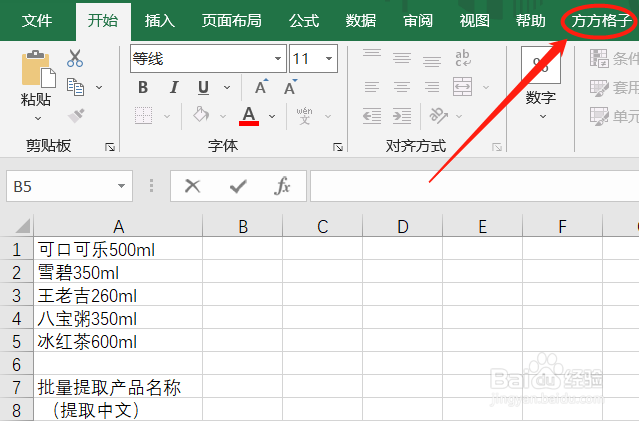The image size is (639, 421).
Task: Select row 3 header
Action: coord(16,295)
